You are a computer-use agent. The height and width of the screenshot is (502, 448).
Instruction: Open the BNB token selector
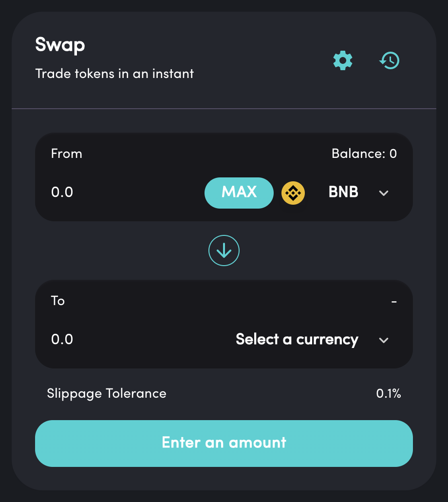tap(343, 193)
